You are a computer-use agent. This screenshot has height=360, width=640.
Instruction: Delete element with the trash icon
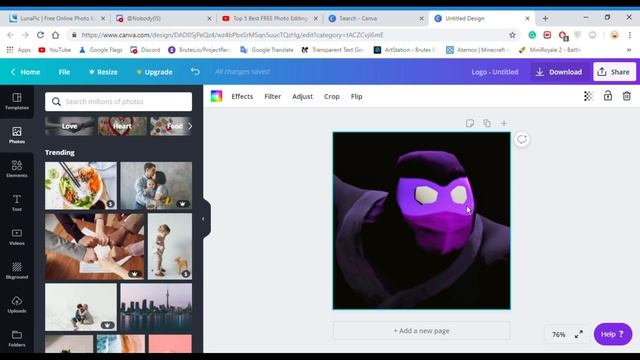(x=627, y=96)
